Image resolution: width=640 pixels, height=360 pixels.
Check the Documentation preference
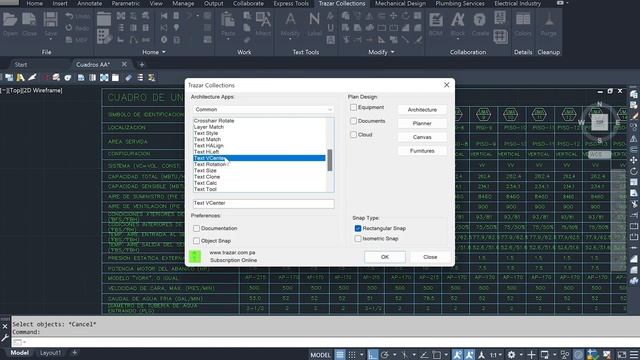(196, 228)
